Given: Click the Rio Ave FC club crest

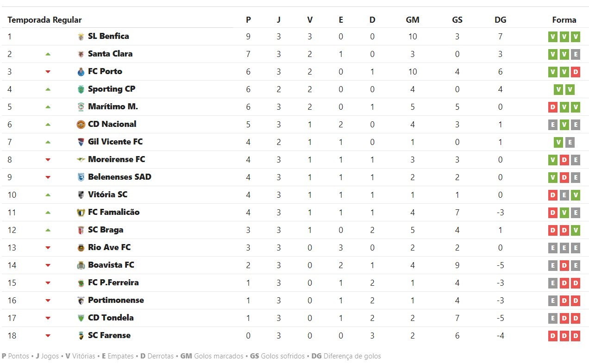Looking at the screenshot, I should (x=81, y=248).
